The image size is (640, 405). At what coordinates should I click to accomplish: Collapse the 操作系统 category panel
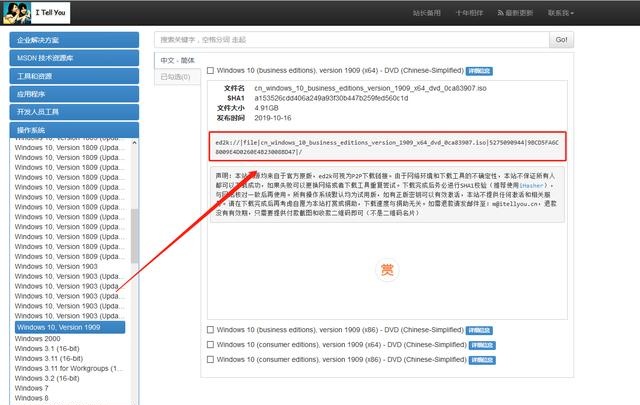click(74, 130)
